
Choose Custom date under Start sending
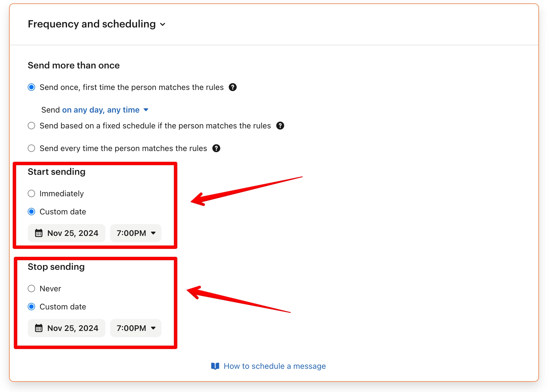[31, 212]
